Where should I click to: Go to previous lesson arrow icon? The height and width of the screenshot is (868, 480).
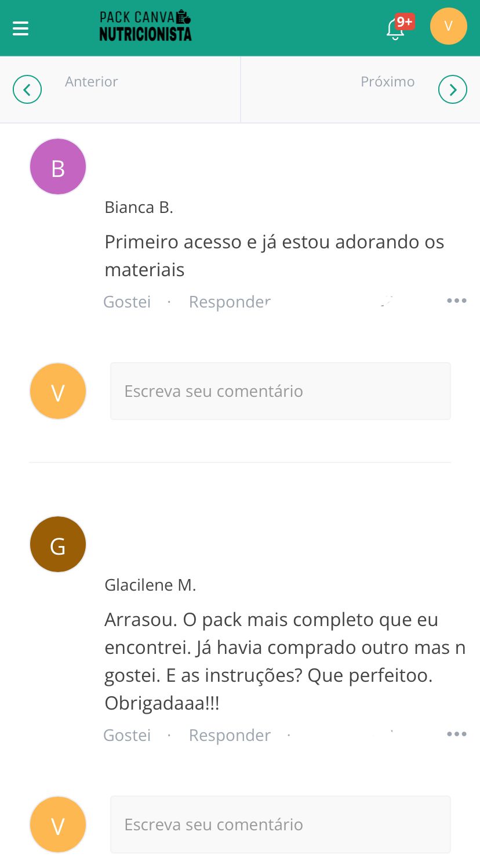pos(27,90)
